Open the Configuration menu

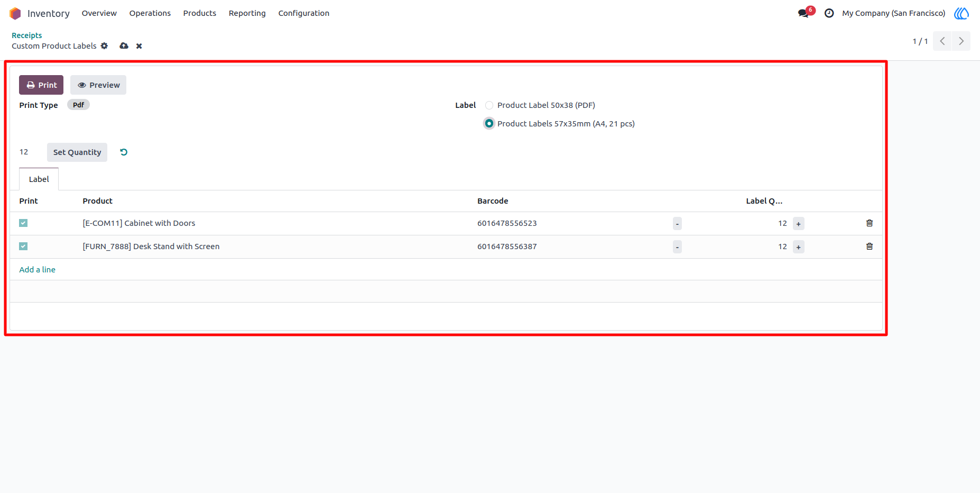(x=304, y=13)
